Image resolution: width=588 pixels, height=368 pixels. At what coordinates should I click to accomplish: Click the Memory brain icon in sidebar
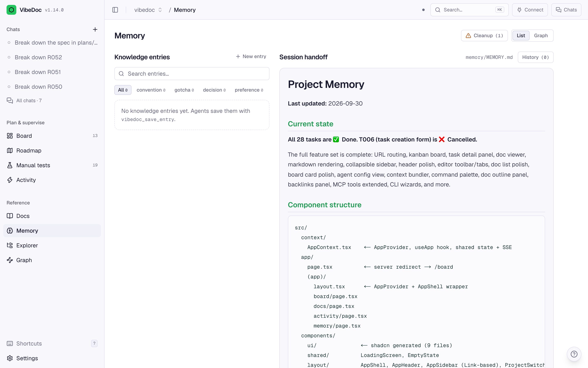pyautogui.click(x=10, y=230)
